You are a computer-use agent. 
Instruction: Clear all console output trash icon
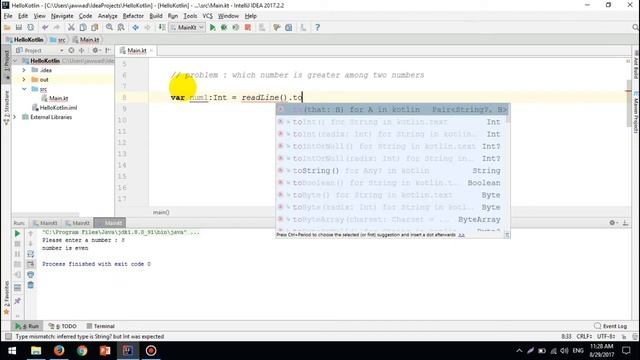[31, 285]
